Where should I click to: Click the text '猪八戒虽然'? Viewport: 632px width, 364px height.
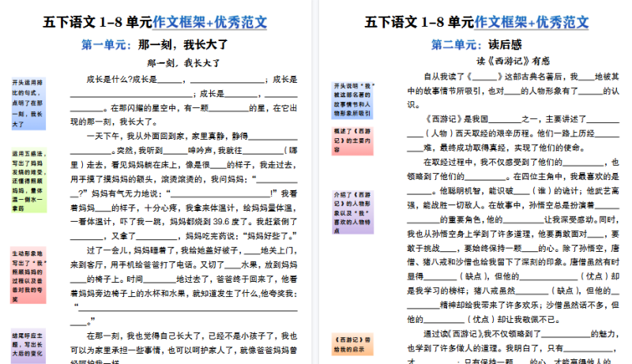point(495,291)
